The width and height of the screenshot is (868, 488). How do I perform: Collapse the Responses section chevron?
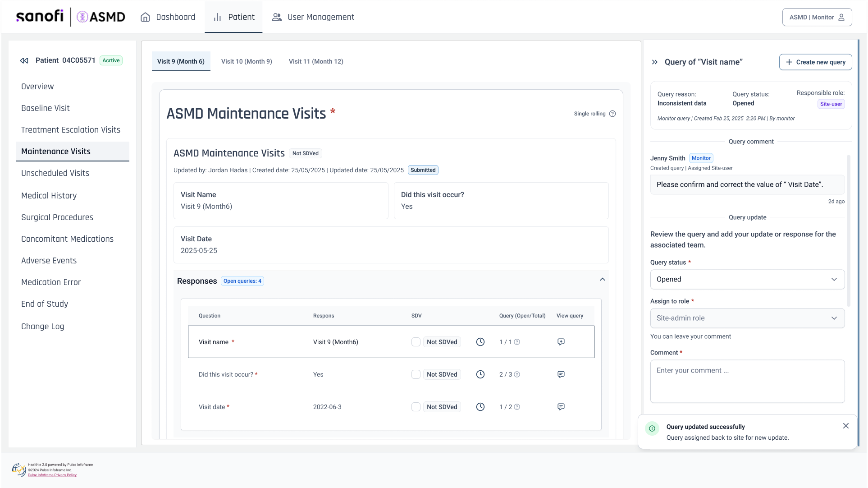pyautogui.click(x=603, y=280)
